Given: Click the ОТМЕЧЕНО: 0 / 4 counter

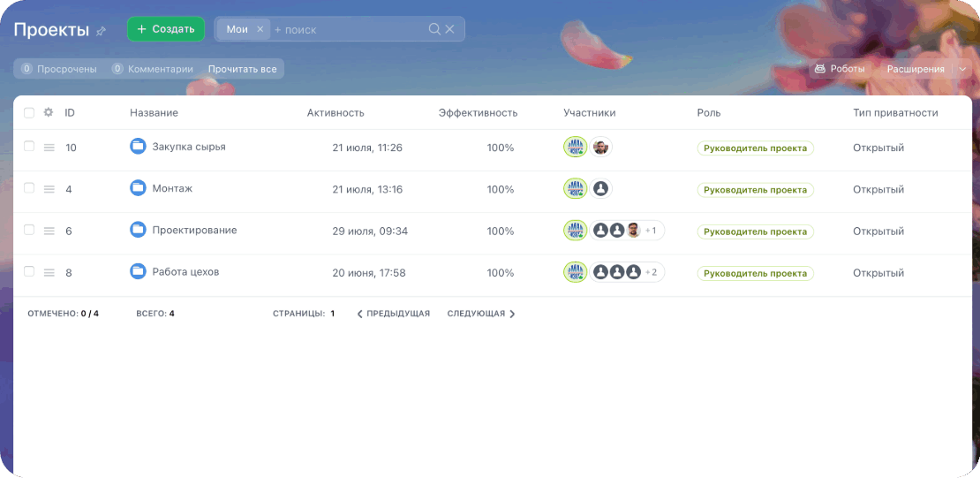Looking at the screenshot, I should [63, 314].
